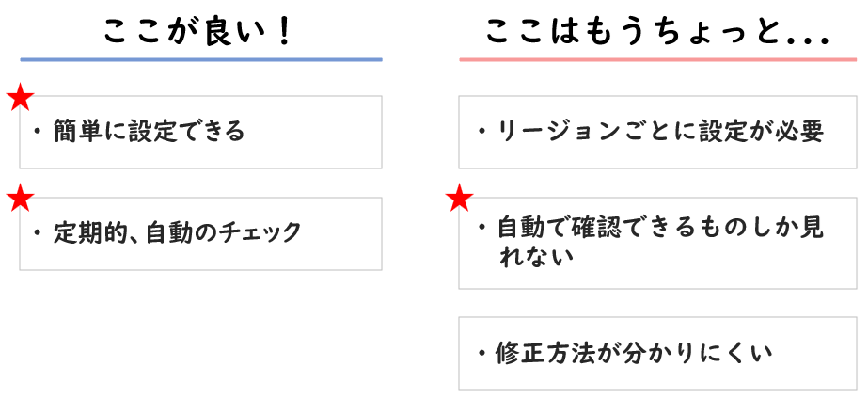Viewport: 868px width, 399px height.
Task: Select the 定期的、自動のチェック text
Action: point(177,232)
